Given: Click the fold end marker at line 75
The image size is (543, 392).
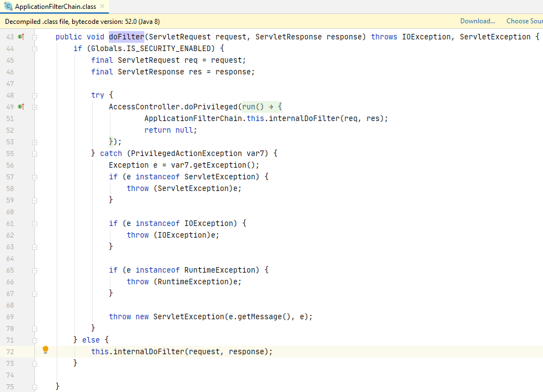Looking at the screenshot, I should [x=34, y=387].
